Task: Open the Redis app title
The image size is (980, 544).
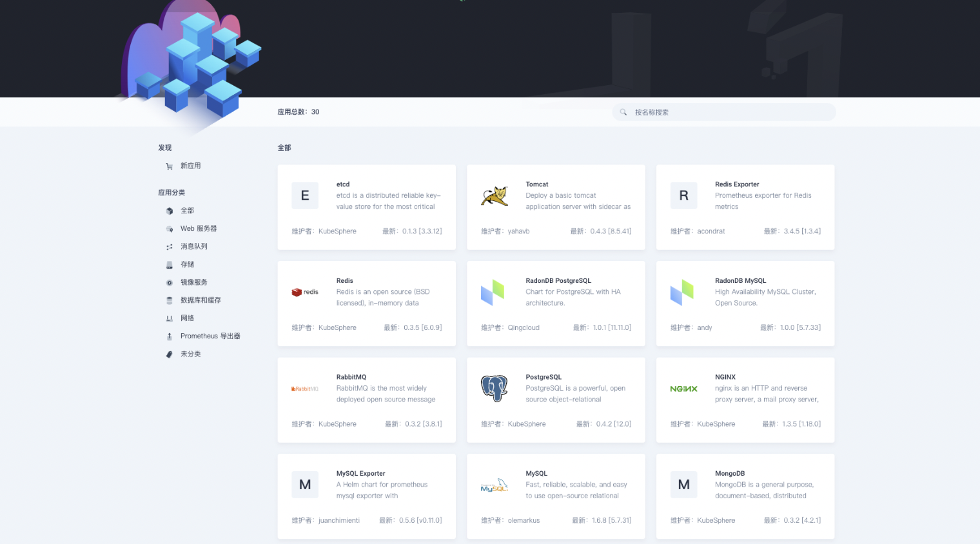Action: (x=345, y=281)
